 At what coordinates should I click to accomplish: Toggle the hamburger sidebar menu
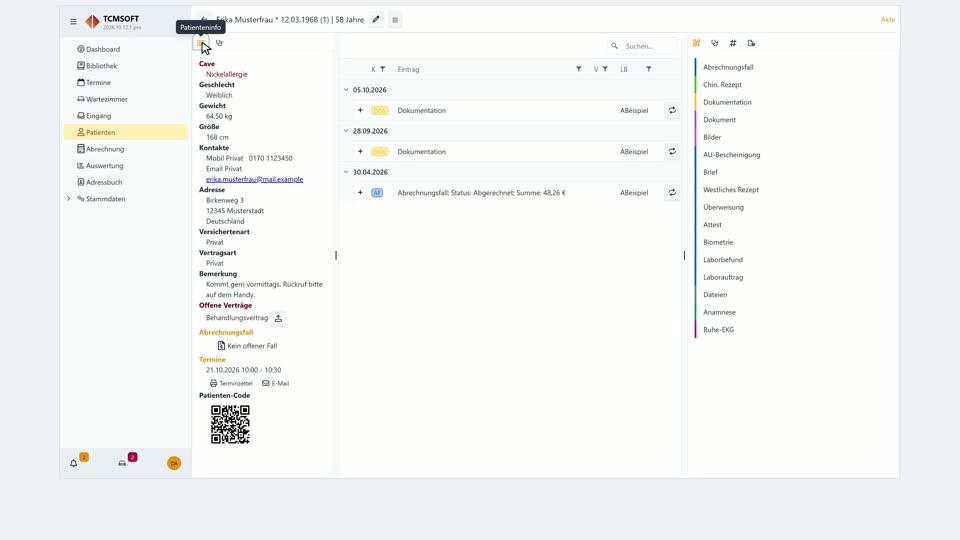(73, 21)
